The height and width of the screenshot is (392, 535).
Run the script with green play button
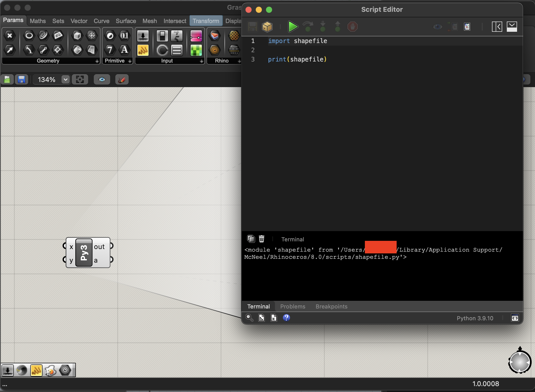point(293,27)
